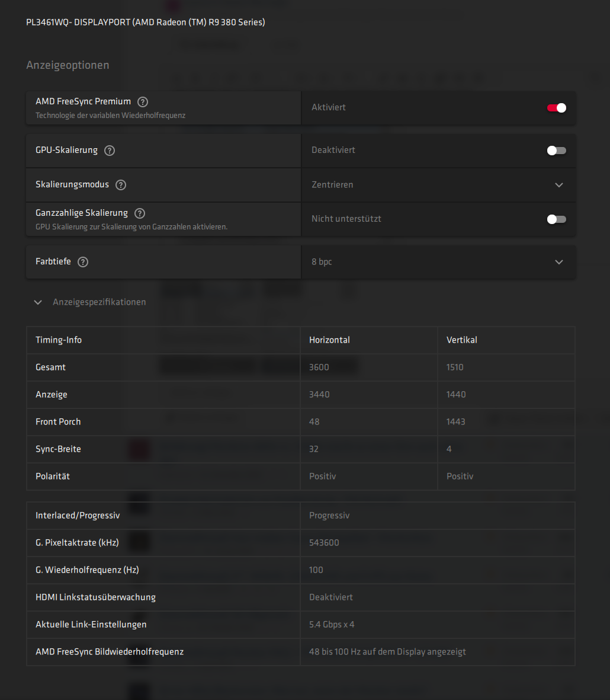610x700 pixels.
Task: Click the Anzeige horizontal value 3440
Action: coord(319,395)
